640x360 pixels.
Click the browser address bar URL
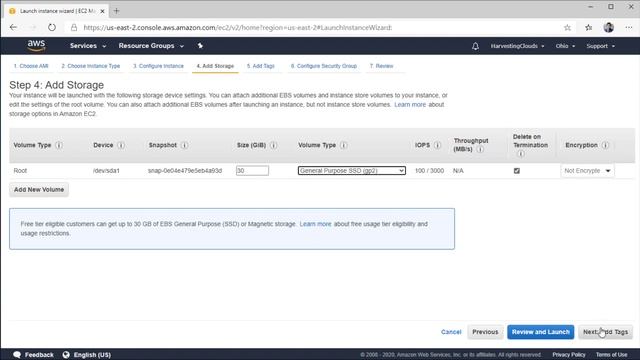(x=238, y=27)
